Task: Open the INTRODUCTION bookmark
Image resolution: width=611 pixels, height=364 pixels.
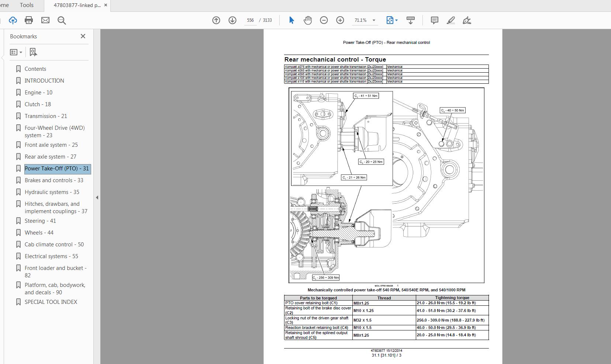Action: [44, 81]
